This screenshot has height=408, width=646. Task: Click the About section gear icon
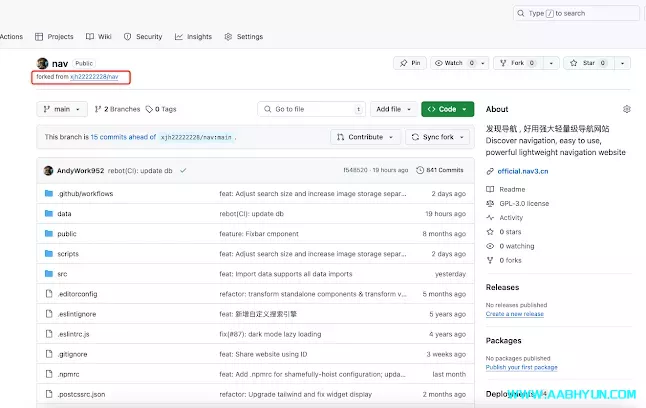[627, 109]
